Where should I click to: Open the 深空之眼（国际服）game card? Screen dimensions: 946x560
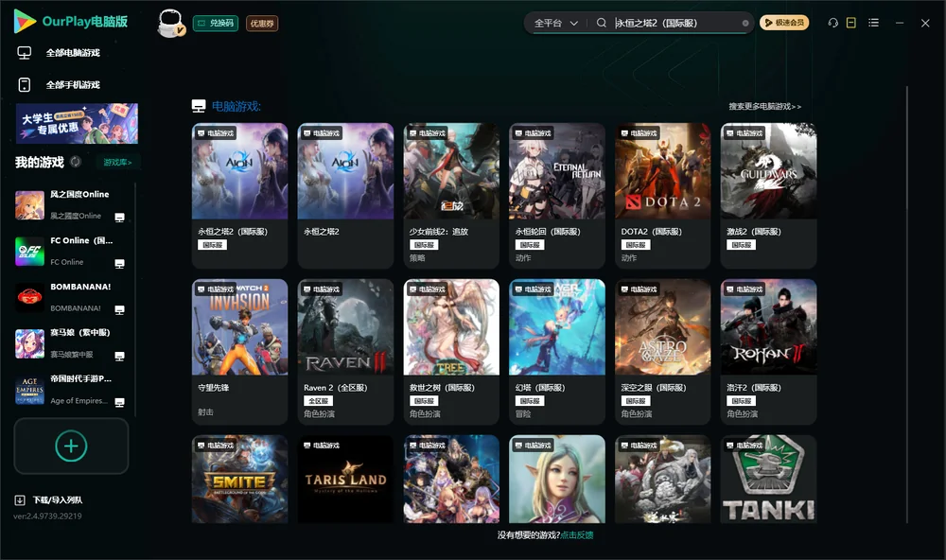click(x=662, y=351)
